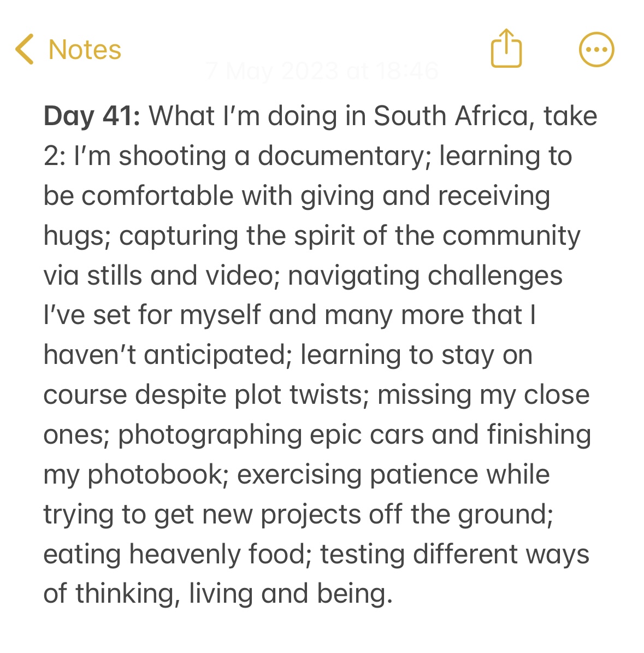This screenshot has height=653, width=644.
Task: Tap the word "anticipated" in the note
Action: (215, 356)
